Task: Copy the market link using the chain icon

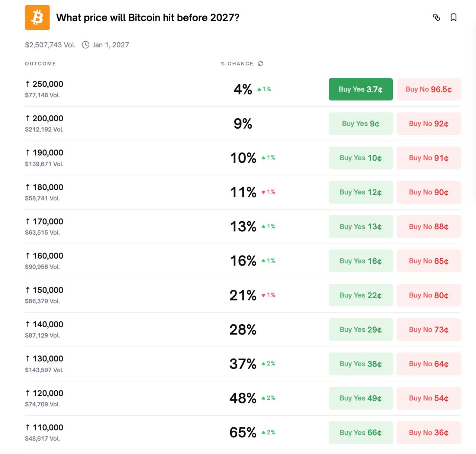Action: point(437,17)
